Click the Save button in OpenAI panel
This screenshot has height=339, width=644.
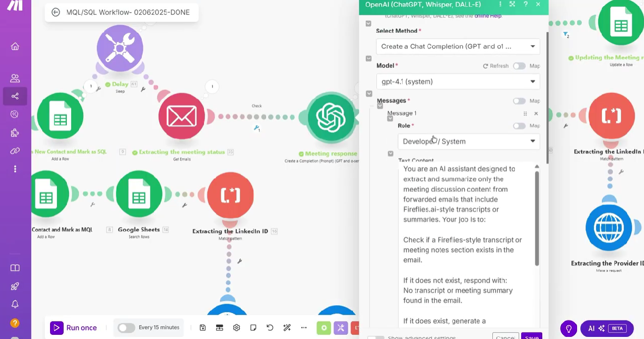pos(531,336)
